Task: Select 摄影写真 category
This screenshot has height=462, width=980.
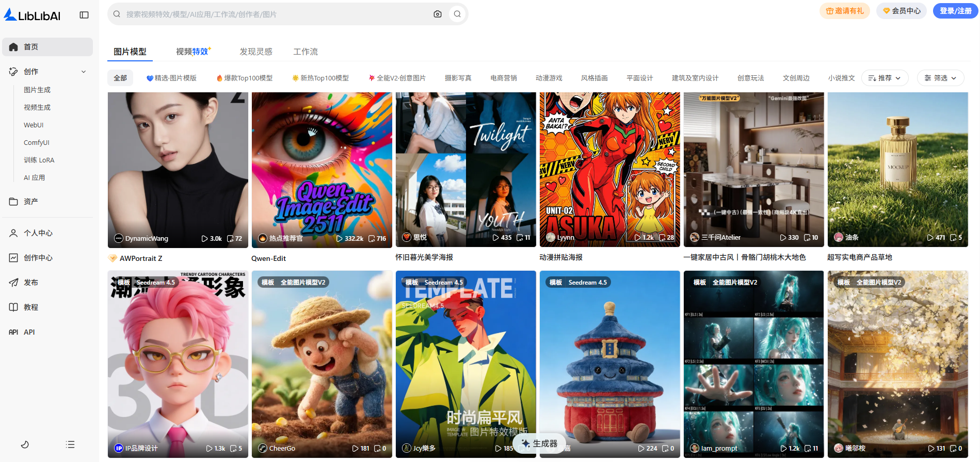Action: pos(458,78)
